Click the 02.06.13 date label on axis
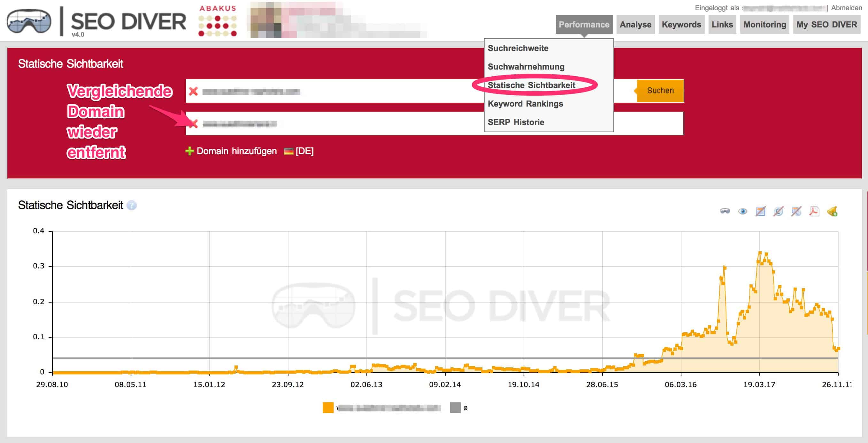868x443 pixels. [366, 384]
